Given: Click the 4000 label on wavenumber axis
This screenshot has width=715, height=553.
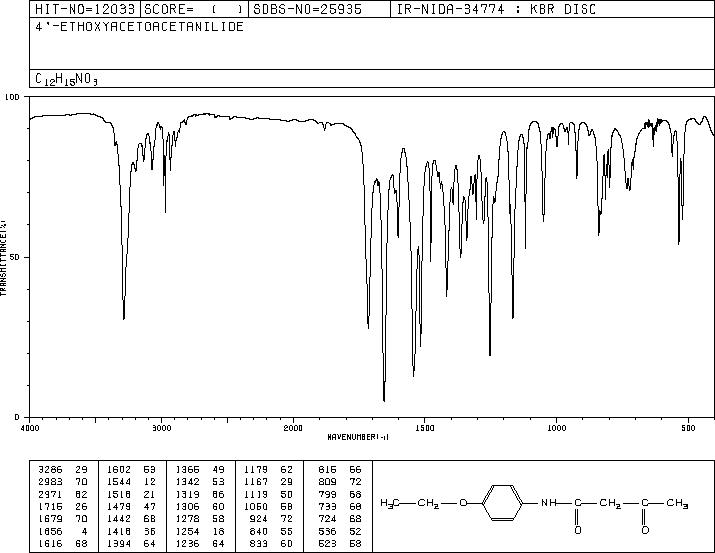Looking at the screenshot, I should pyautogui.click(x=30, y=428).
